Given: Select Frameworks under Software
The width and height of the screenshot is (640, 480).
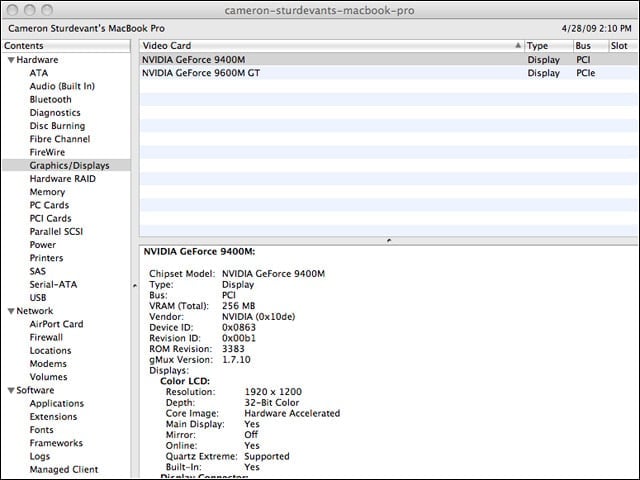Looking at the screenshot, I should point(56,443).
